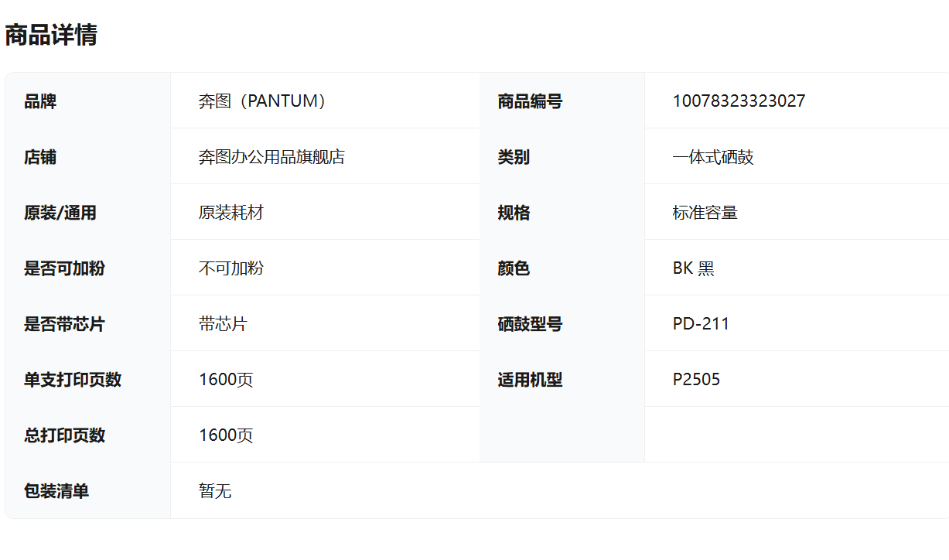Select the 总打印页数 label

(x=64, y=435)
